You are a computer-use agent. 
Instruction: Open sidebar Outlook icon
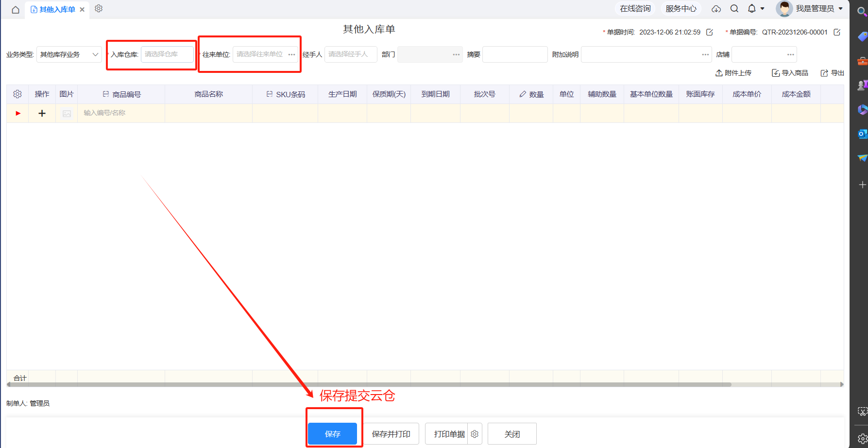tap(862, 134)
